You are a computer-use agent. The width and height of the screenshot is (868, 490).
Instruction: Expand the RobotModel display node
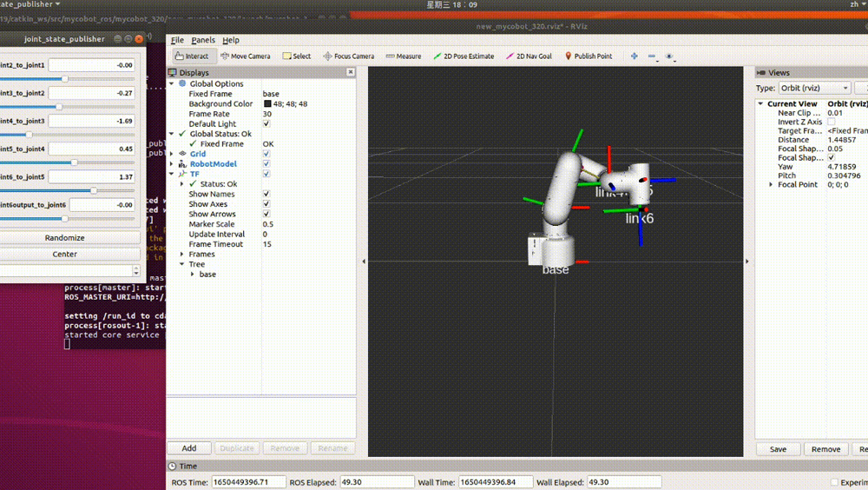pos(172,164)
